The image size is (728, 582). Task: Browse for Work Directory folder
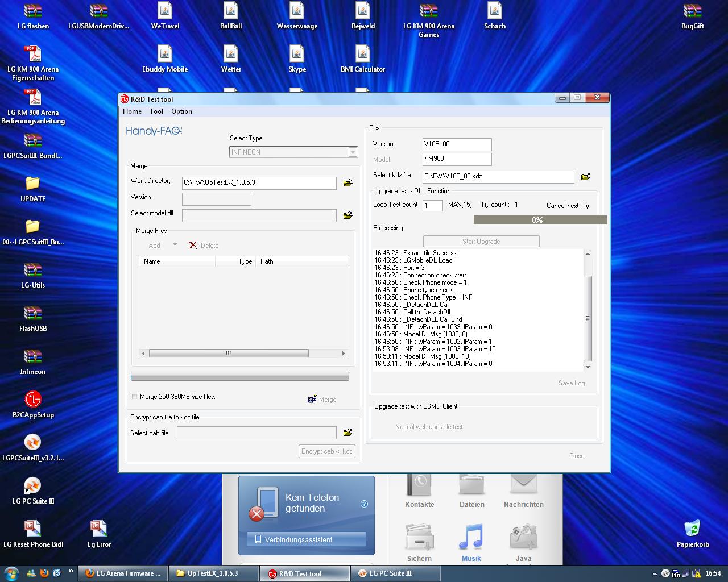(348, 183)
